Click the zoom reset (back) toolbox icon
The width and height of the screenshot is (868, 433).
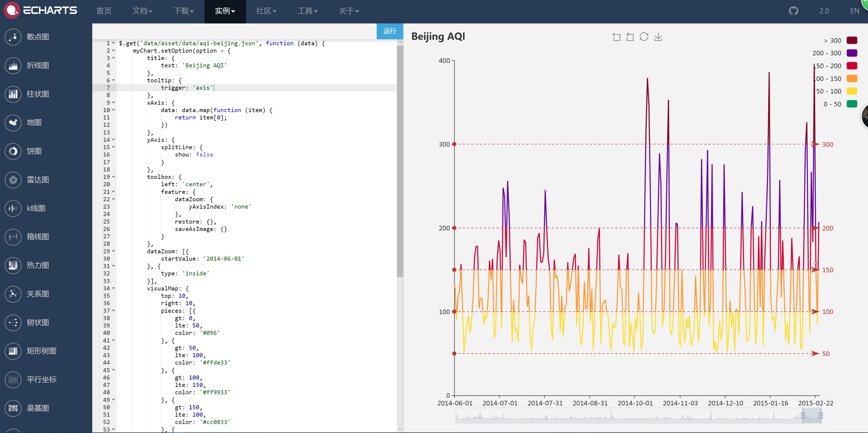pyautogui.click(x=630, y=37)
